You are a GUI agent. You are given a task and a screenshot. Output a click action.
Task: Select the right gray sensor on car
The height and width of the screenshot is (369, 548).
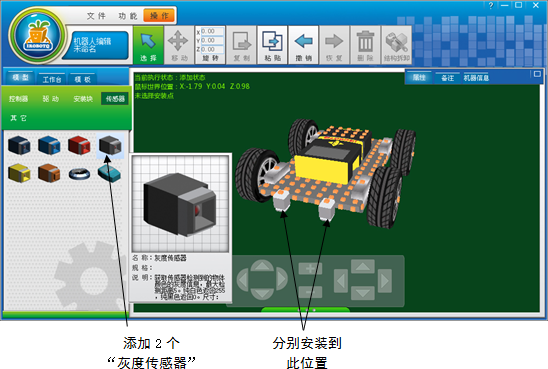tap(326, 209)
